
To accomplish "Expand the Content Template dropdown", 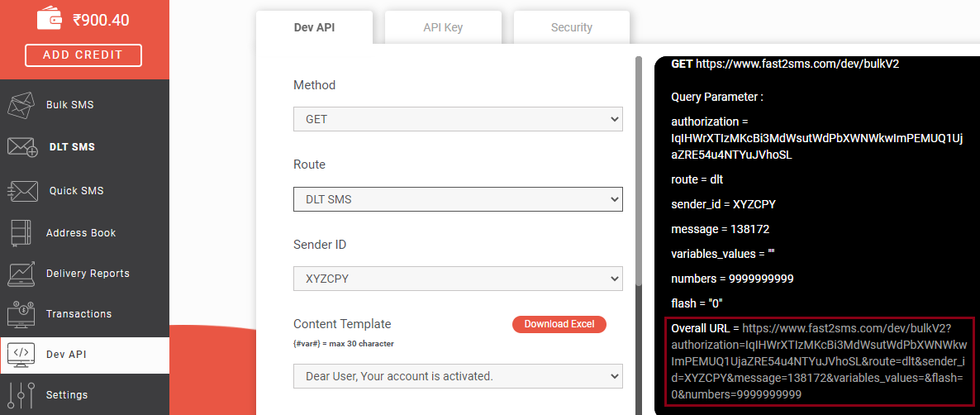I will (x=458, y=376).
